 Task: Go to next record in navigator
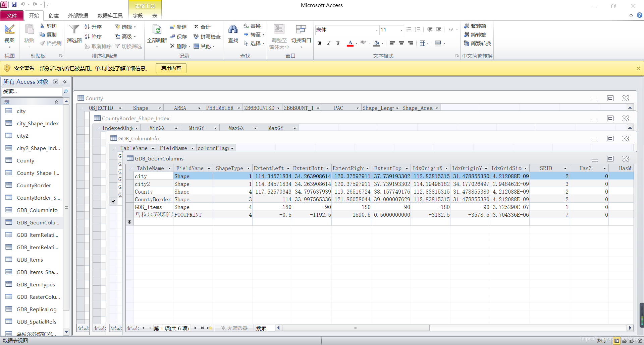pos(195,328)
